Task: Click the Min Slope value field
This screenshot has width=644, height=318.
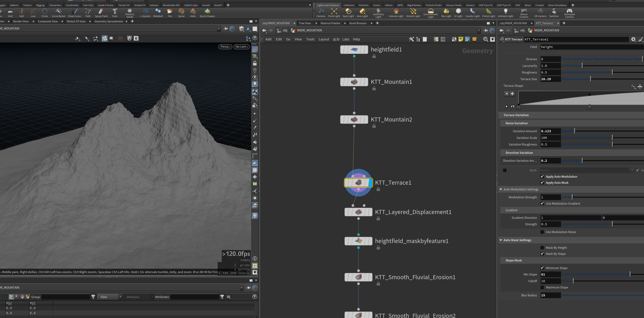Action: [x=550, y=274]
